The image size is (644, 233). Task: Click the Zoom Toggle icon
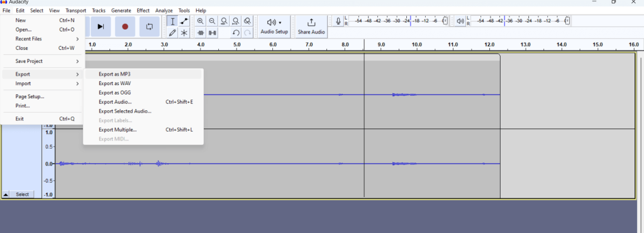point(247,21)
